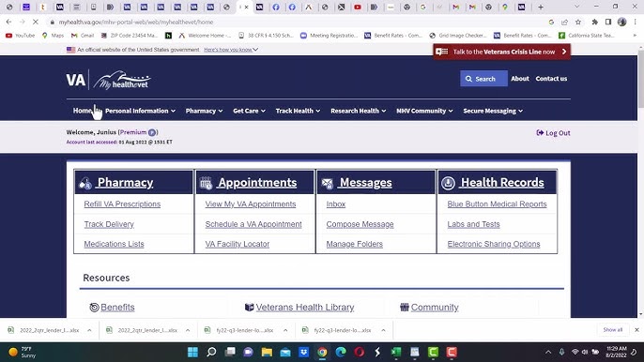Close the downloads bar
Screen dimensions: 644x362
636,330
